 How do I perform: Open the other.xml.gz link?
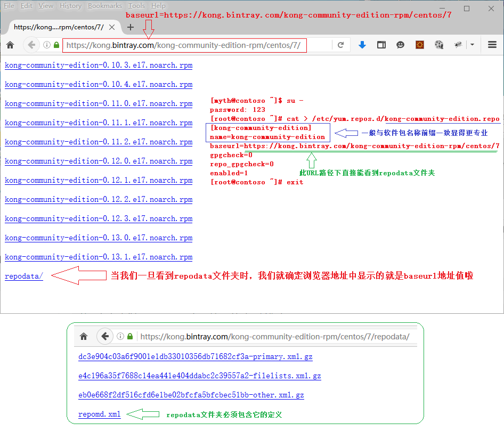coord(191,395)
